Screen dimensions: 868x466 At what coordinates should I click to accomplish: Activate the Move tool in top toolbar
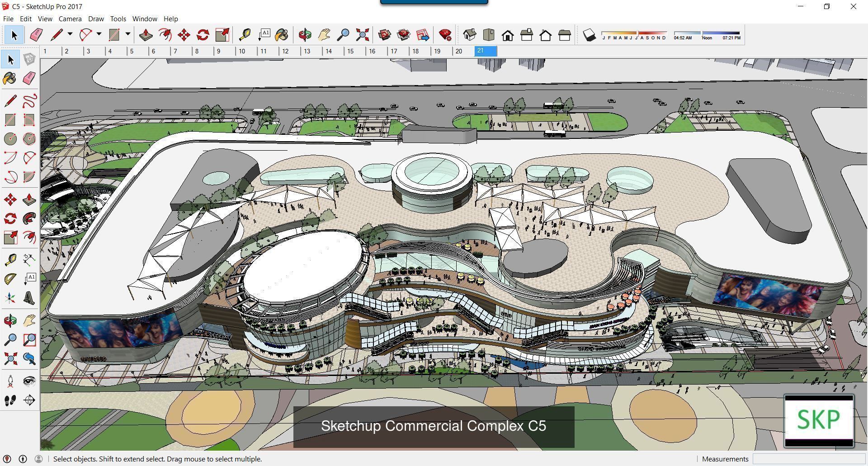pyautogui.click(x=184, y=35)
